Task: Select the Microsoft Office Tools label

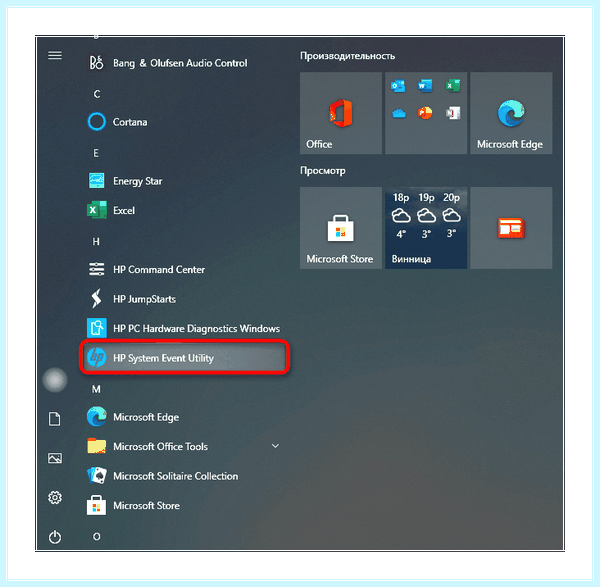Action: [x=160, y=447]
